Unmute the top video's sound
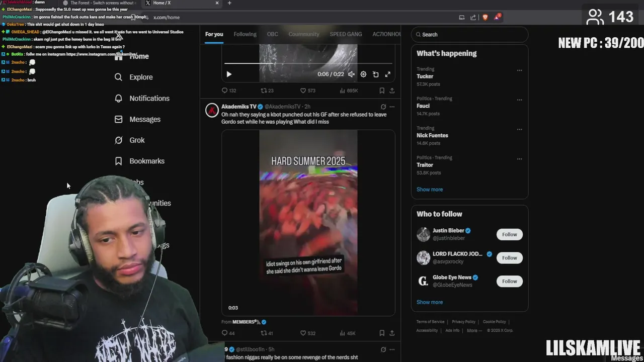 pos(351,74)
